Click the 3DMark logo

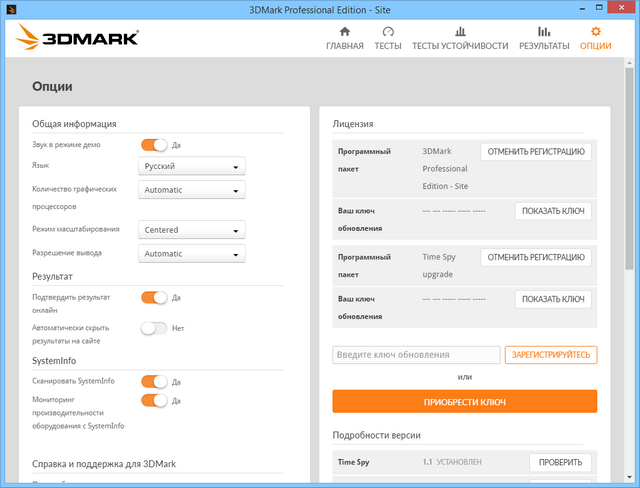[77, 39]
